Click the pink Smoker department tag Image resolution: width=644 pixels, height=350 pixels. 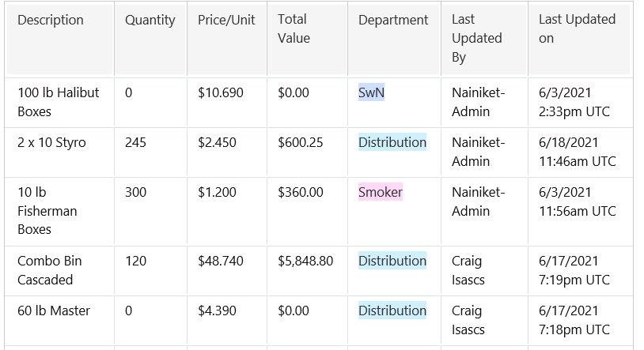pyautogui.click(x=380, y=193)
